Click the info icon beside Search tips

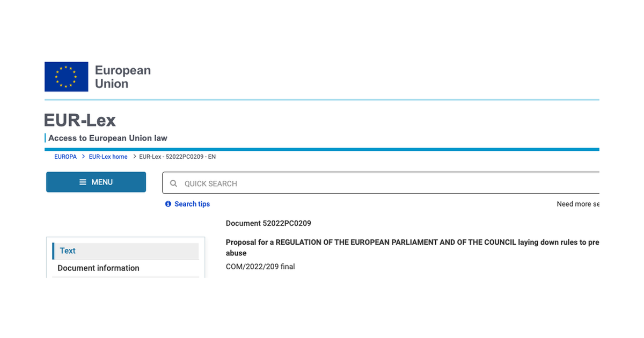pos(168,204)
